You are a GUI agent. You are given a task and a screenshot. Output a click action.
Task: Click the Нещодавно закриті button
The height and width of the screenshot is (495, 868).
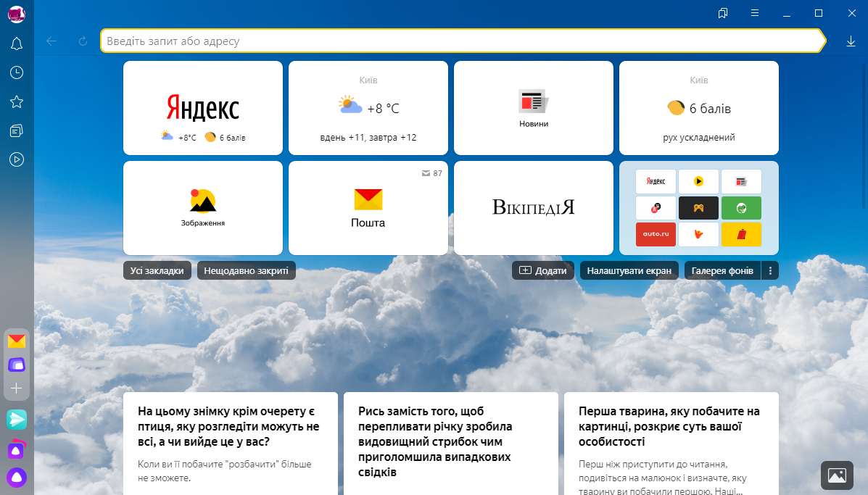coord(247,270)
